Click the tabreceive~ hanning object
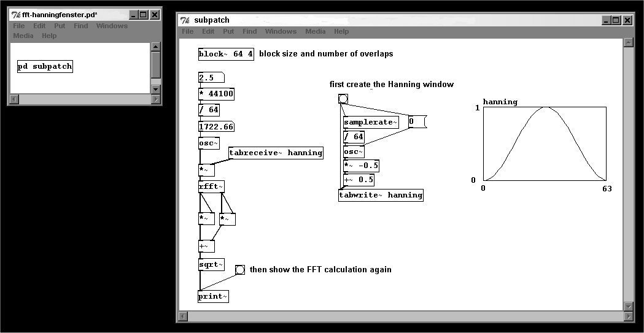This screenshot has width=644, height=333. point(276,153)
